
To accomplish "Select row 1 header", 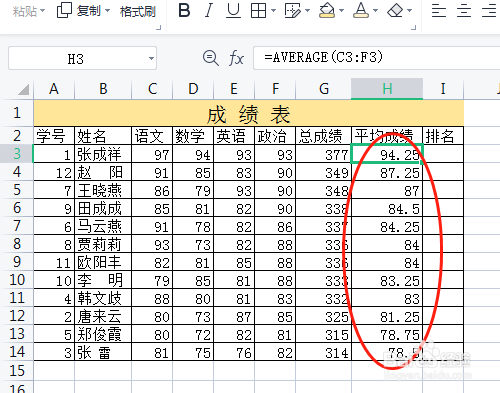I will point(17,113).
